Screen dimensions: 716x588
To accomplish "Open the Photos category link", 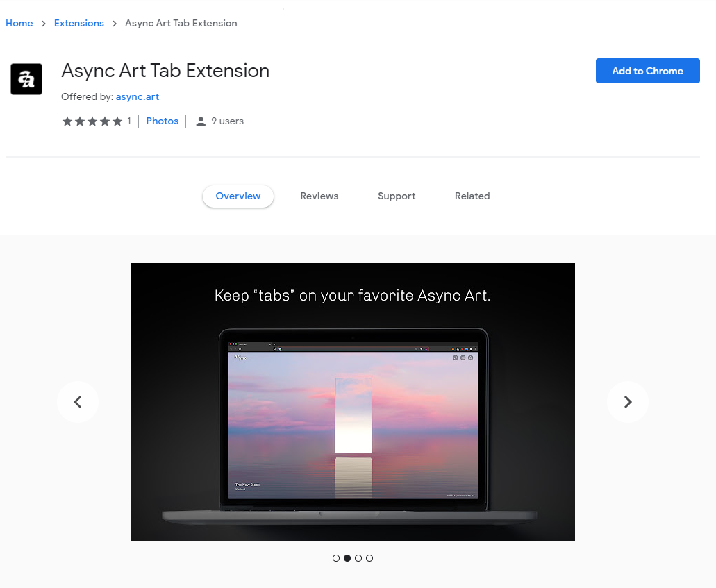I will pyautogui.click(x=163, y=121).
